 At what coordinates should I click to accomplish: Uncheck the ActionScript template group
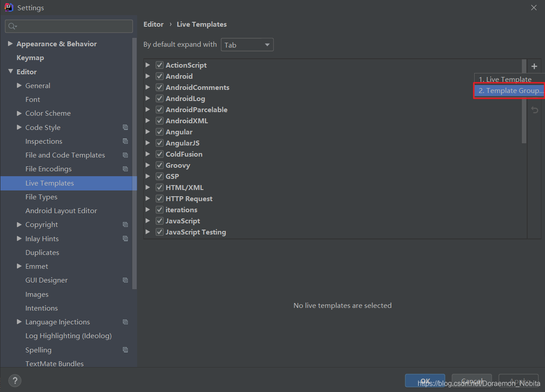(159, 65)
